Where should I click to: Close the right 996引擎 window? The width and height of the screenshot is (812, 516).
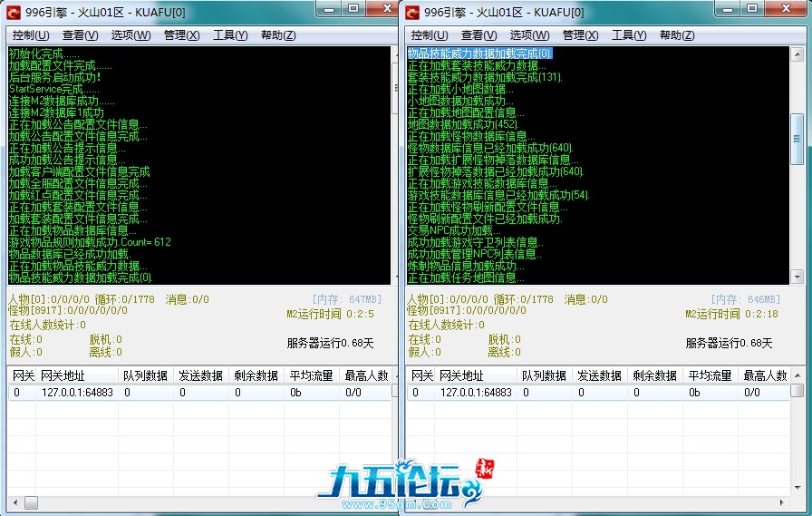coord(786,9)
